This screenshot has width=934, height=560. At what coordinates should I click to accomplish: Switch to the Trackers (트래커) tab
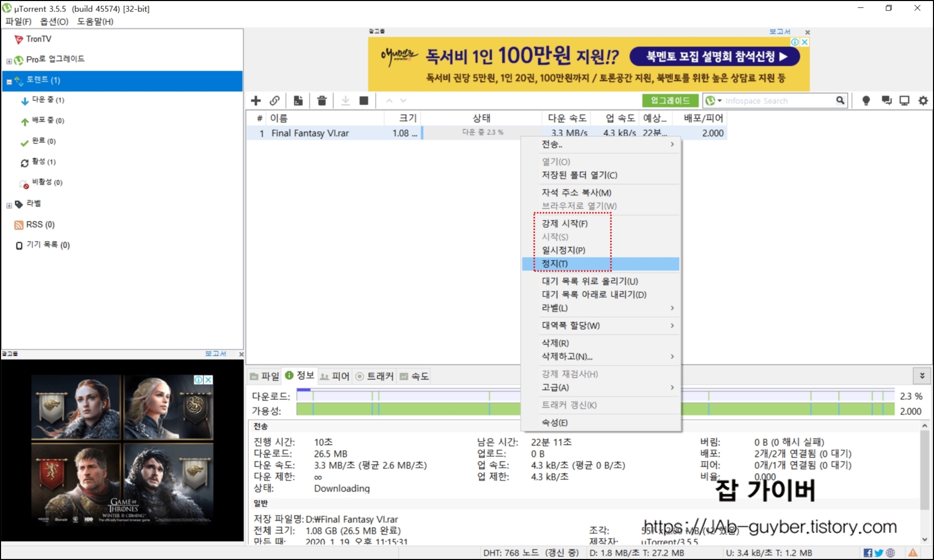[375, 376]
